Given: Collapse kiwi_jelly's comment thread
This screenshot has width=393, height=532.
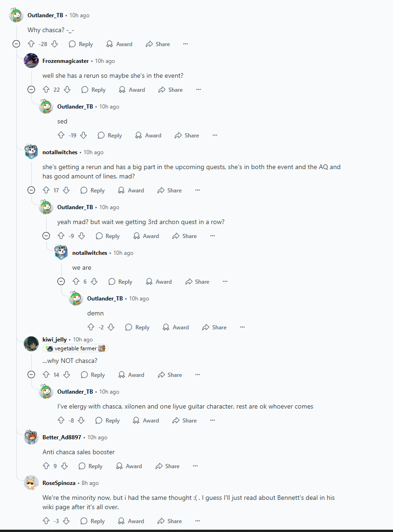Looking at the screenshot, I should coord(31,375).
